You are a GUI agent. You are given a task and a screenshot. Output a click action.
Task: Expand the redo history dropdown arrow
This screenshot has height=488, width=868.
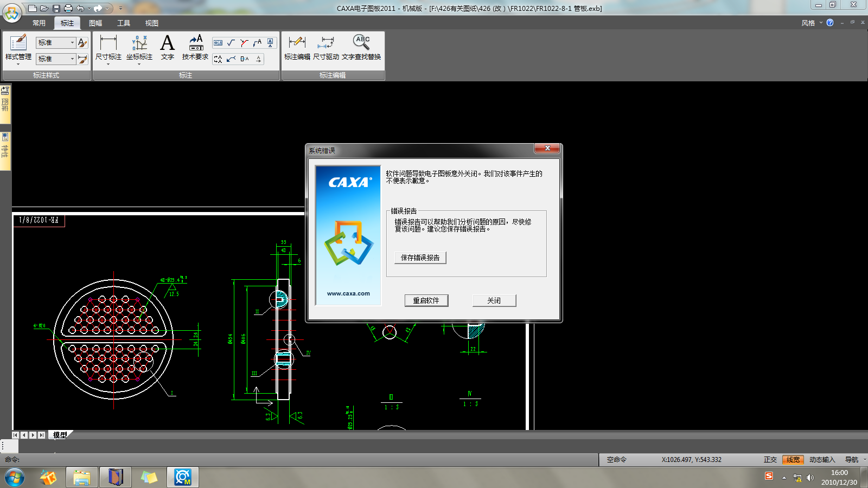[x=107, y=8]
